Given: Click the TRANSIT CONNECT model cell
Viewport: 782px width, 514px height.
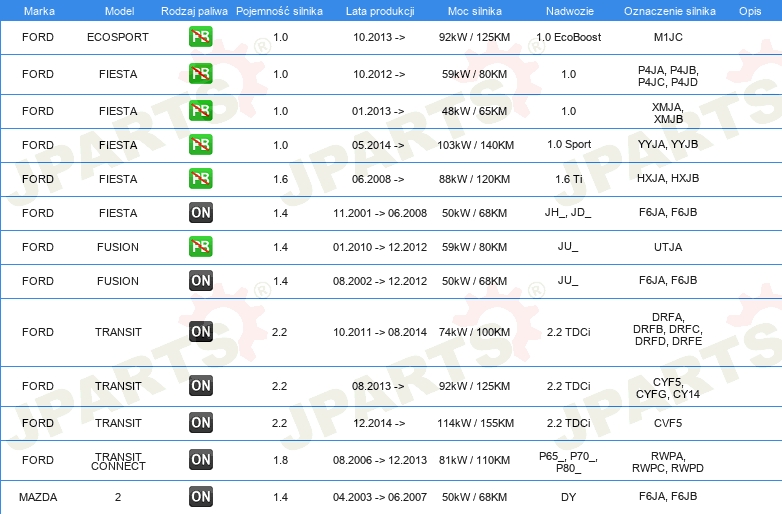Looking at the screenshot, I should 118,461.
